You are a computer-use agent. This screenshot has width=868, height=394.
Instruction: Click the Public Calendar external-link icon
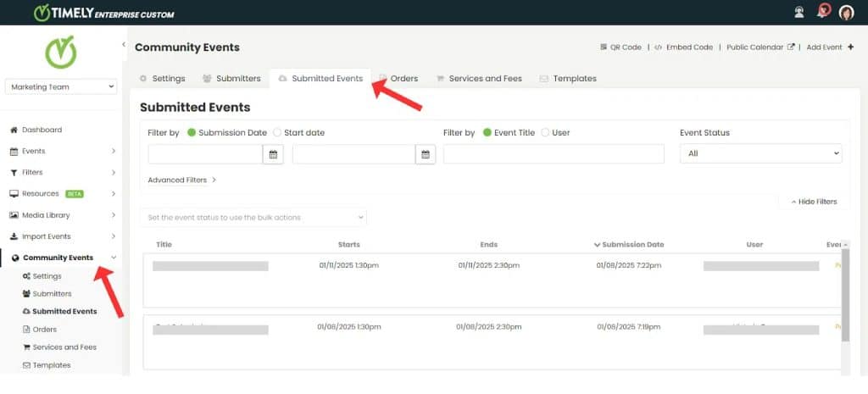(791, 47)
